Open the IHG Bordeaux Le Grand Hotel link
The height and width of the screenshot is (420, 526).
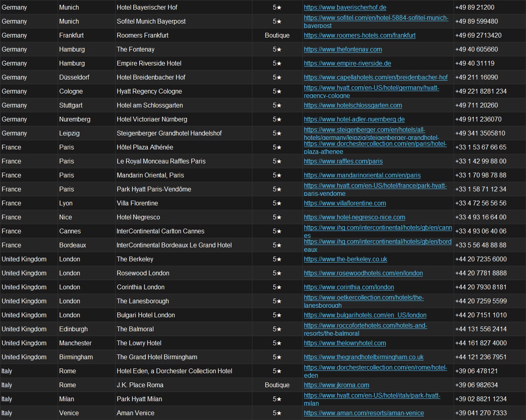378,245
